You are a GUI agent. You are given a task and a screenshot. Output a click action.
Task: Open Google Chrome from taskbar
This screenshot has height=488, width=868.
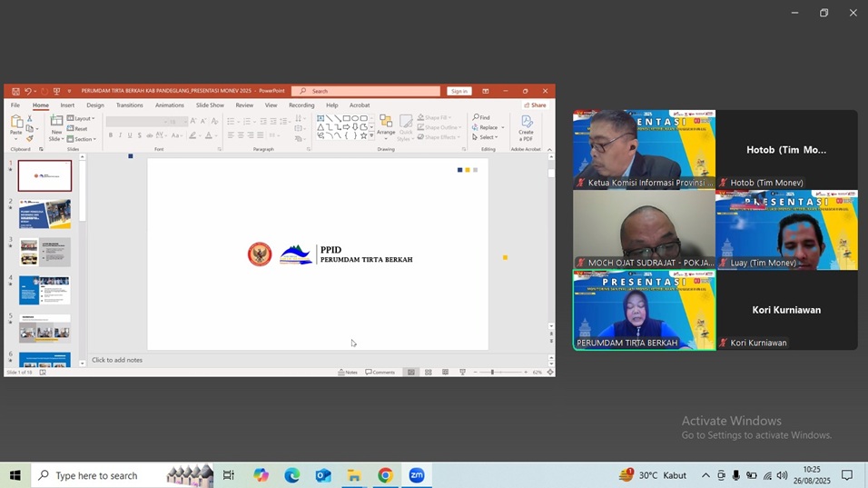(x=385, y=475)
